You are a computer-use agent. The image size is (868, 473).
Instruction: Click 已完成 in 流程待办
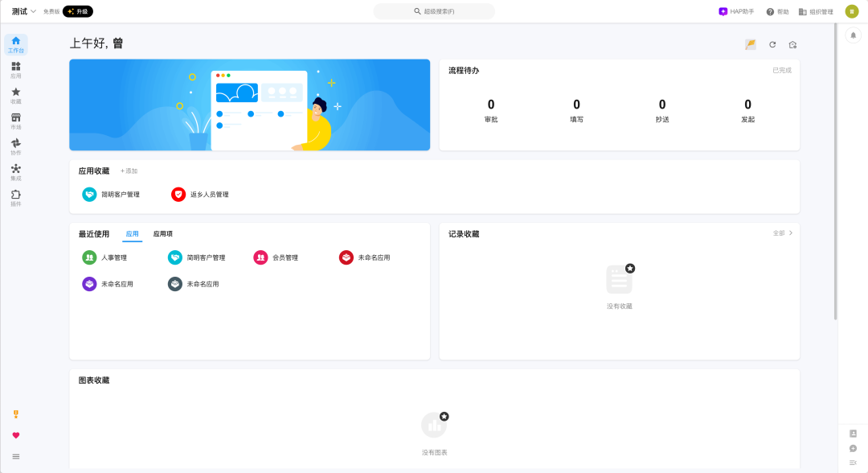782,70
